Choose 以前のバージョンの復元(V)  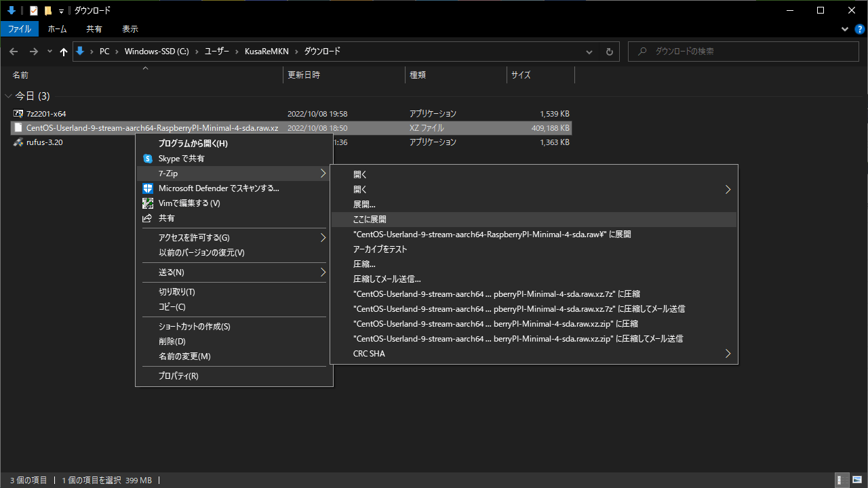(x=234, y=253)
